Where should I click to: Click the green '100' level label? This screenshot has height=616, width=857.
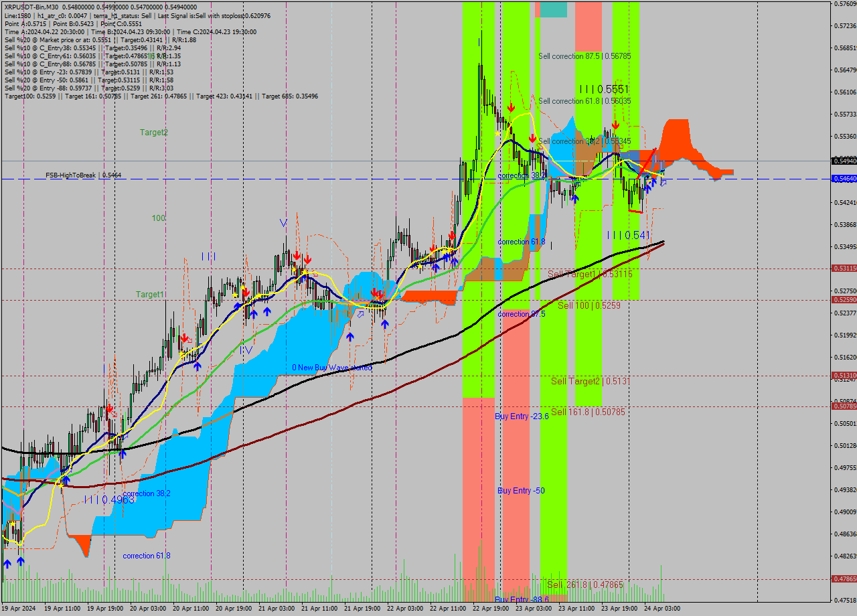[x=158, y=218]
